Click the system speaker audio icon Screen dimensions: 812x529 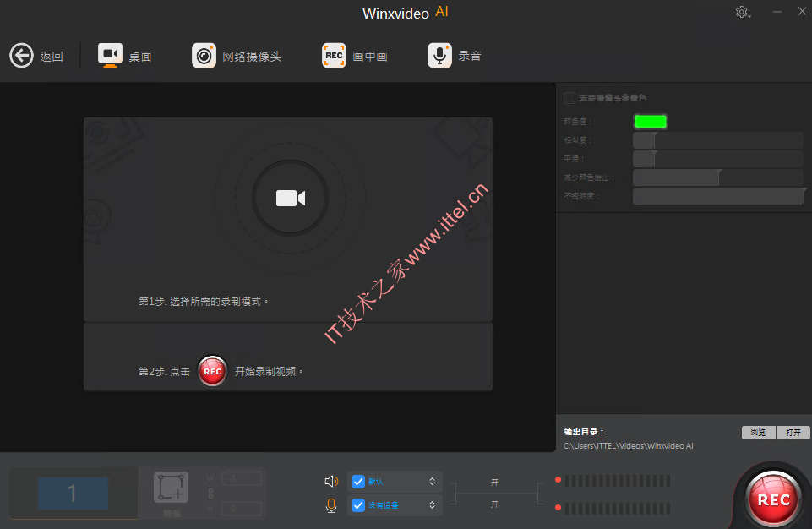(331, 482)
